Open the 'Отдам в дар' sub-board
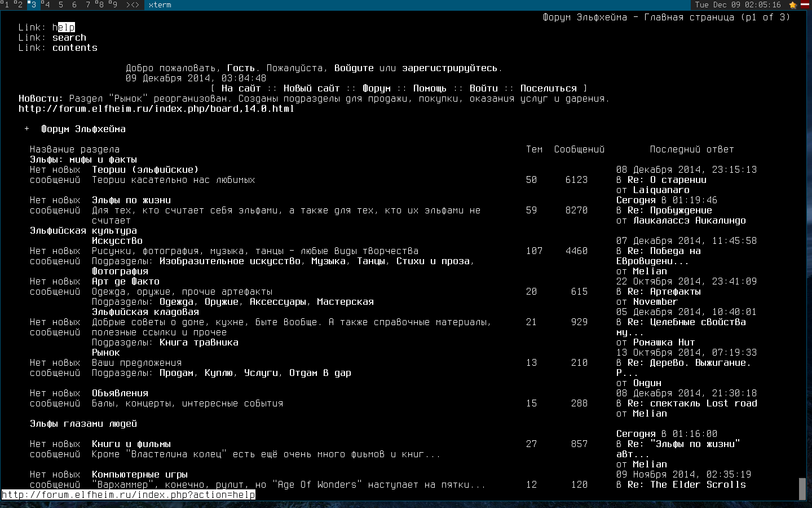812x508 pixels. click(320, 373)
